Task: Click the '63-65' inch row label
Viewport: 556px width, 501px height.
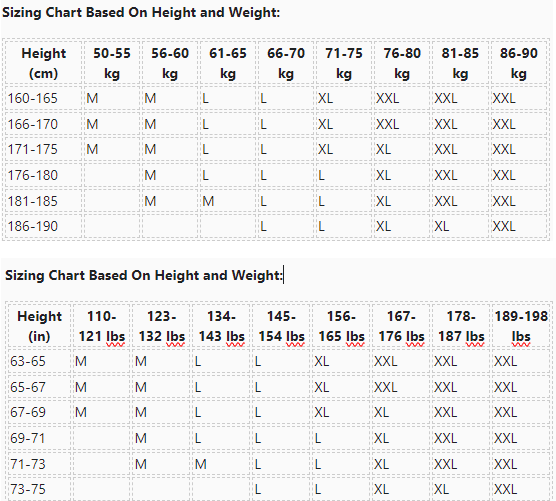Action: click(x=28, y=361)
